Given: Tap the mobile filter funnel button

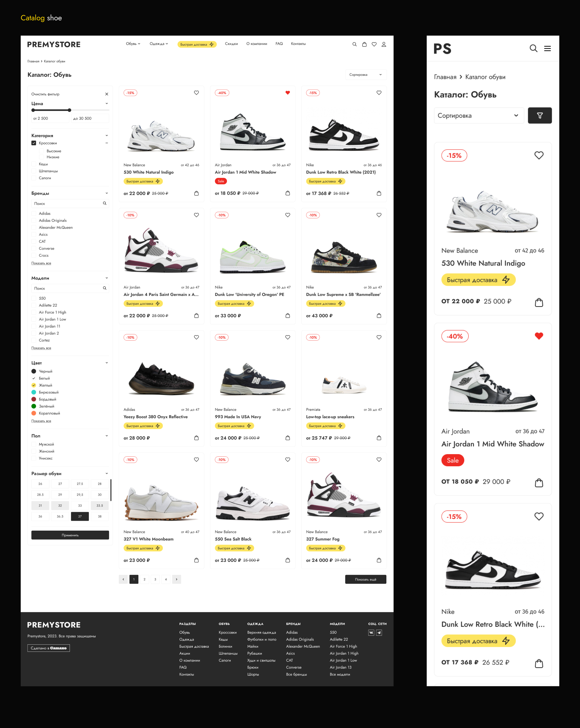Looking at the screenshot, I should pyautogui.click(x=539, y=115).
